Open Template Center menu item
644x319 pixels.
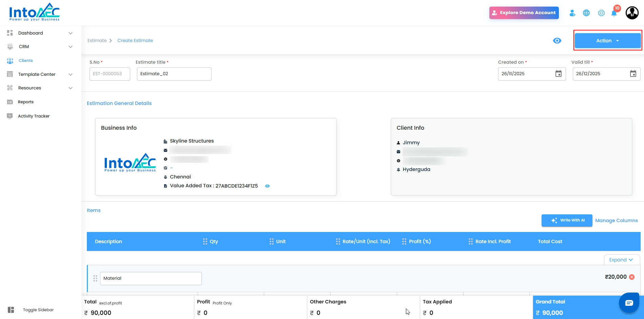[x=37, y=74]
